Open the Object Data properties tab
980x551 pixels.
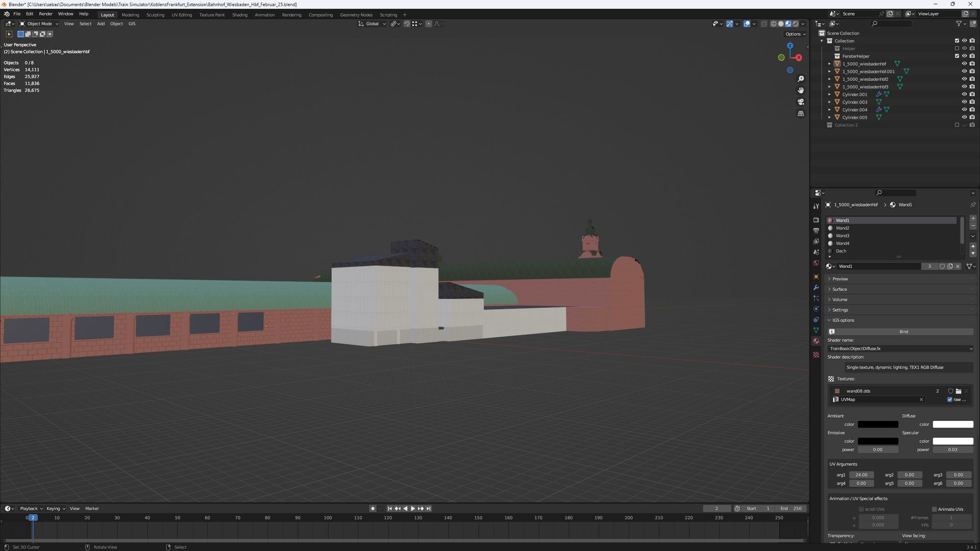pyautogui.click(x=816, y=330)
